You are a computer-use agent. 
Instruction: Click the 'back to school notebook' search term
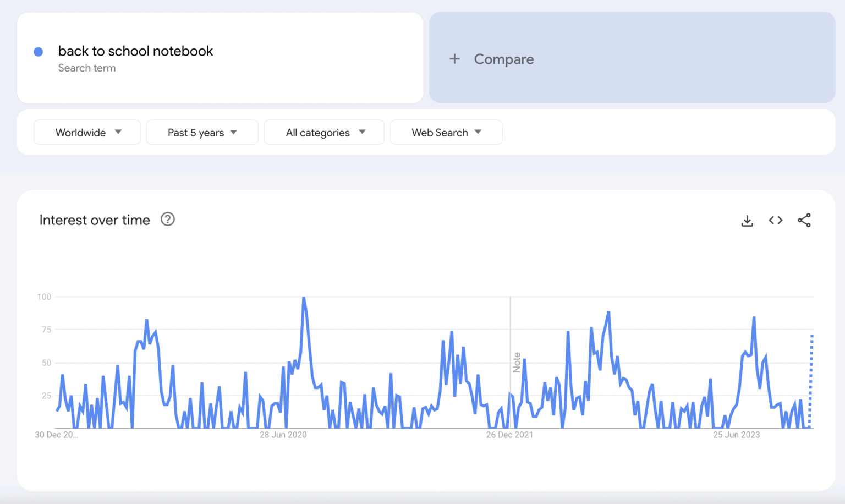pyautogui.click(x=135, y=51)
